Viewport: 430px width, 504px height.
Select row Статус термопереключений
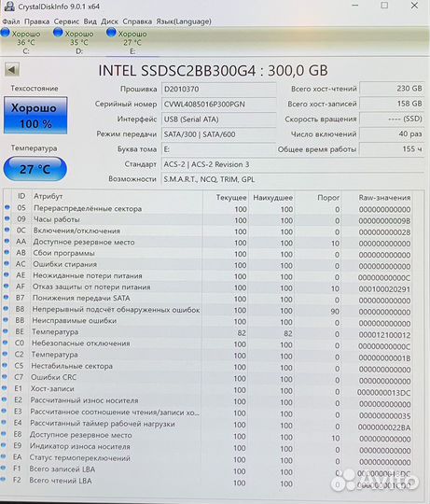(207, 459)
